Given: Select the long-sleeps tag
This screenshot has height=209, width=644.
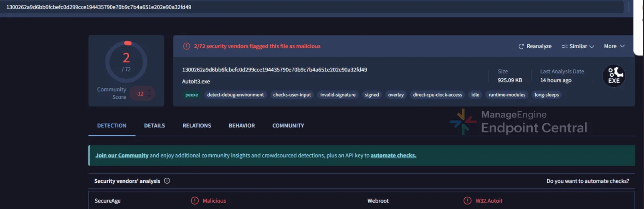Looking at the screenshot, I should coord(547,95).
